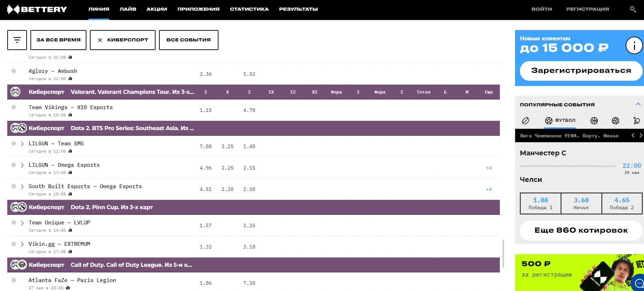Collapse the Популярные события panel
Image resolution: width=644 pixels, height=291 pixels.
(x=638, y=104)
